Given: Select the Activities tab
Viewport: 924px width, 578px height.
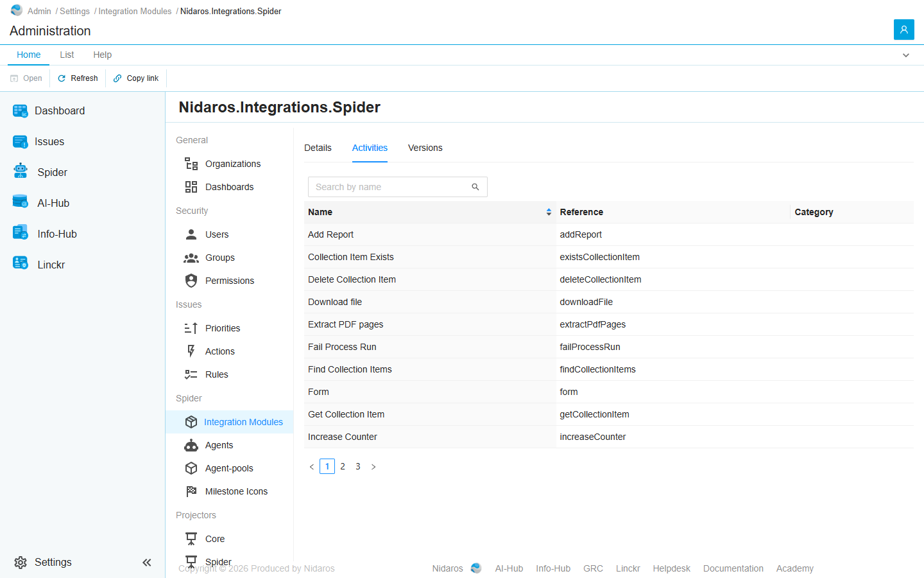Looking at the screenshot, I should coord(370,148).
